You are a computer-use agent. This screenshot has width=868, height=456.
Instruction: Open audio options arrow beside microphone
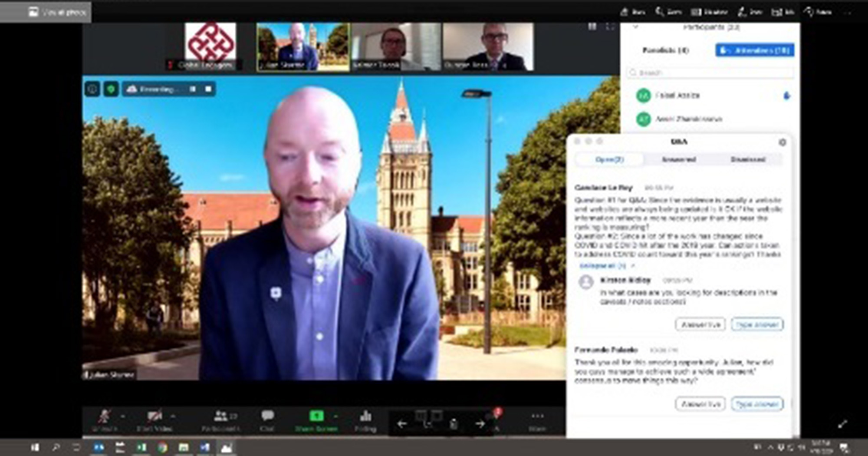pyautogui.click(x=123, y=416)
